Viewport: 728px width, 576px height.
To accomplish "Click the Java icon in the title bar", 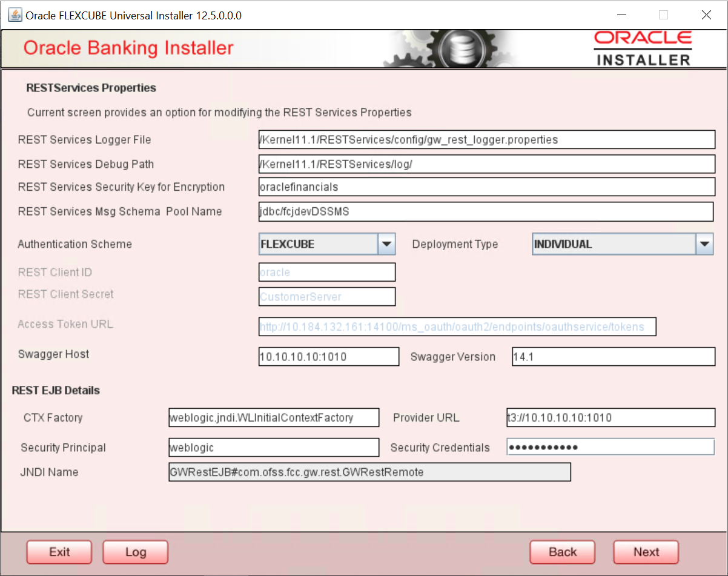I will (x=15, y=15).
